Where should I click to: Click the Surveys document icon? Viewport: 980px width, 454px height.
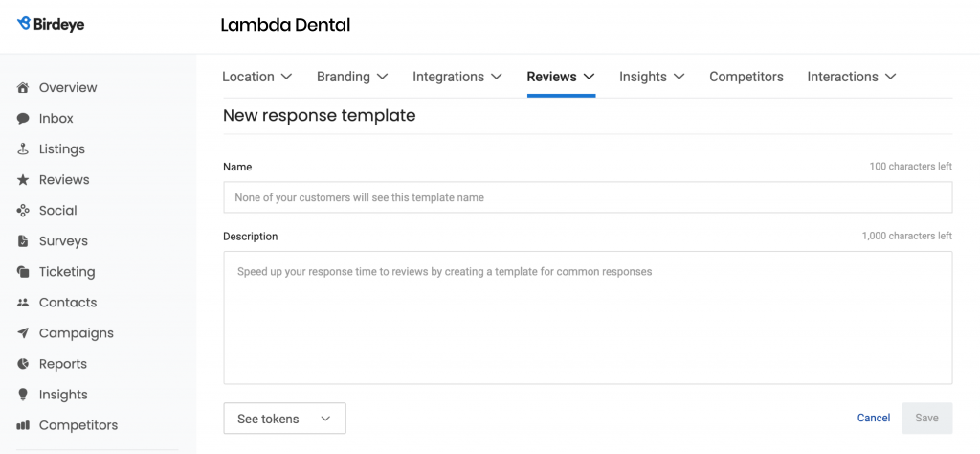[23, 240]
